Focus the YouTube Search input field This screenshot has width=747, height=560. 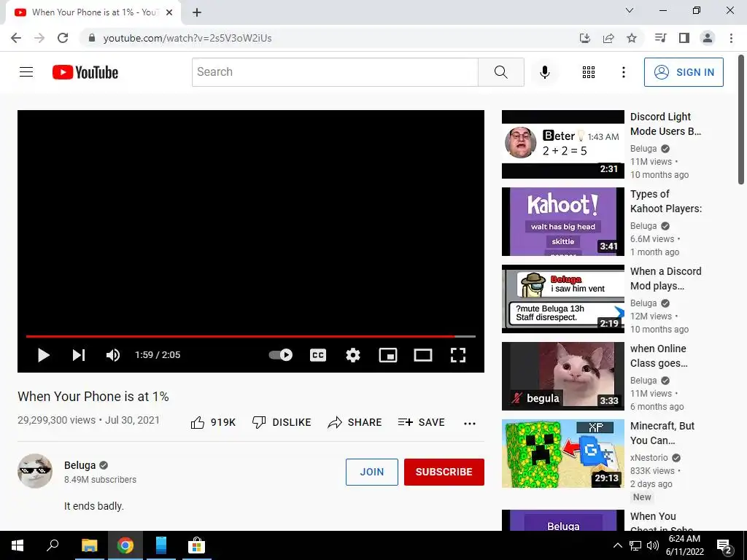pyautogui.click(x=335, y=72)
